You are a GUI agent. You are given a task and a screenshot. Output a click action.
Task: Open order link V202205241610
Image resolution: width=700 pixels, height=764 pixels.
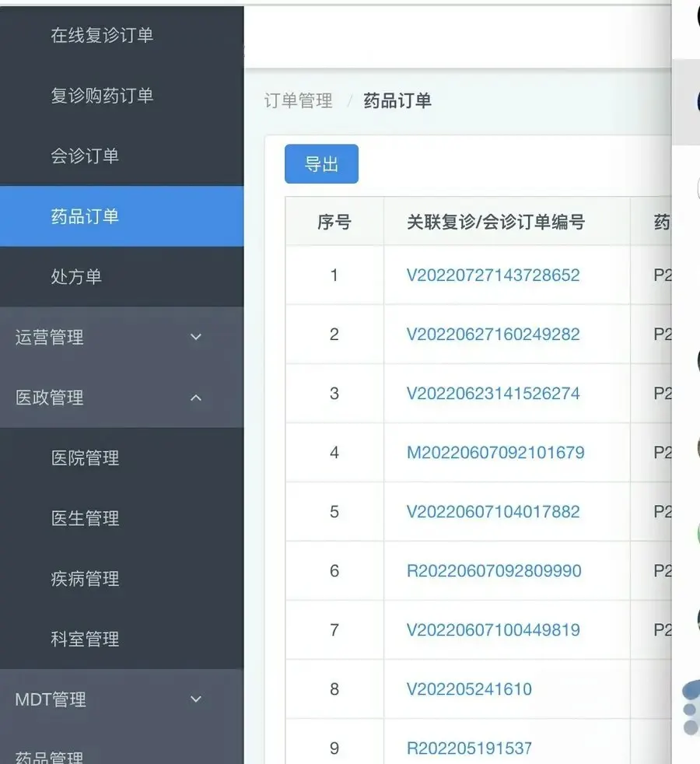[469, 689]
